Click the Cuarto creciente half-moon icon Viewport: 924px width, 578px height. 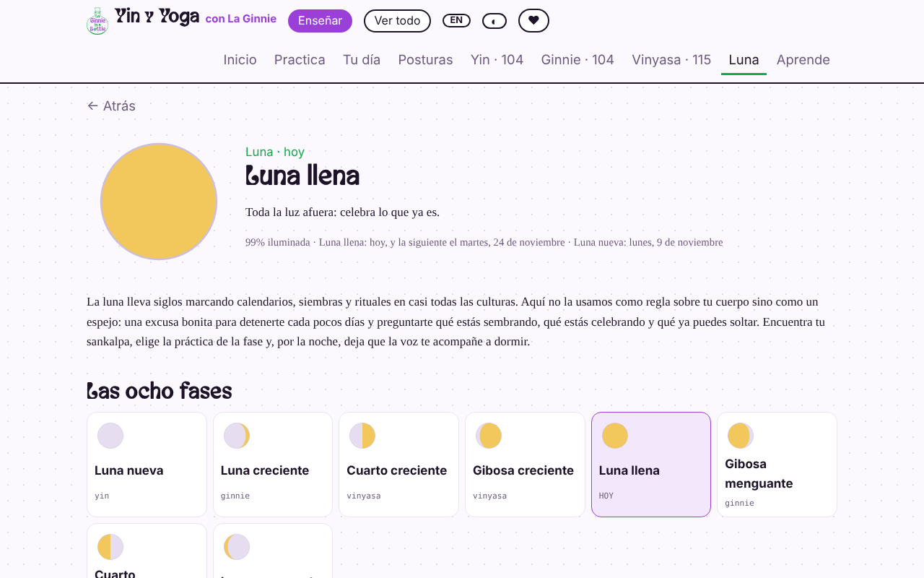pos(362,436)
